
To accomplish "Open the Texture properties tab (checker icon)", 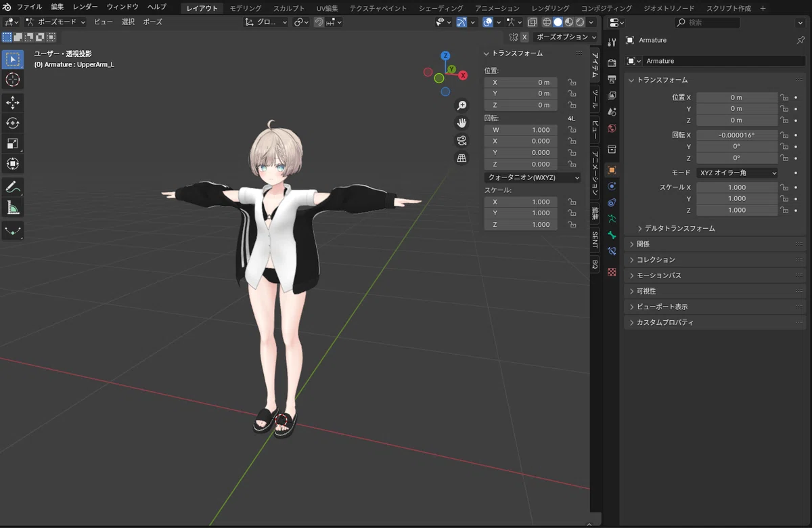I will point(612,271).
